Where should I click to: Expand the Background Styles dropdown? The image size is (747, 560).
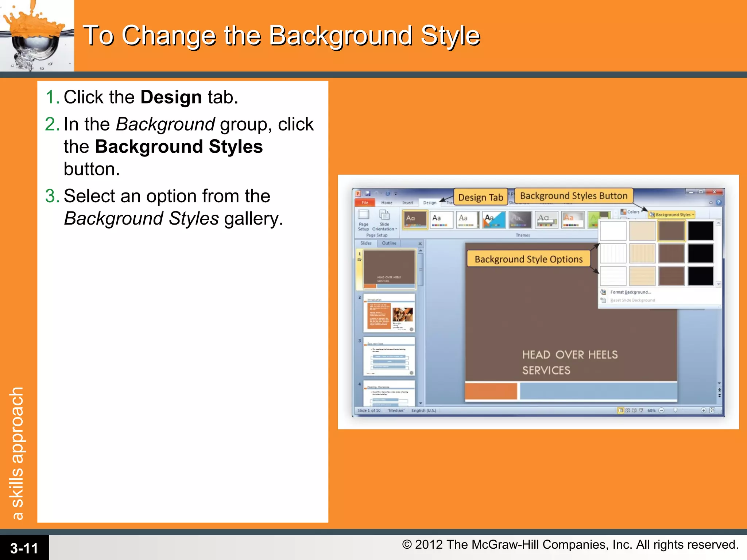pyautogui.click(x=672, y=215)
